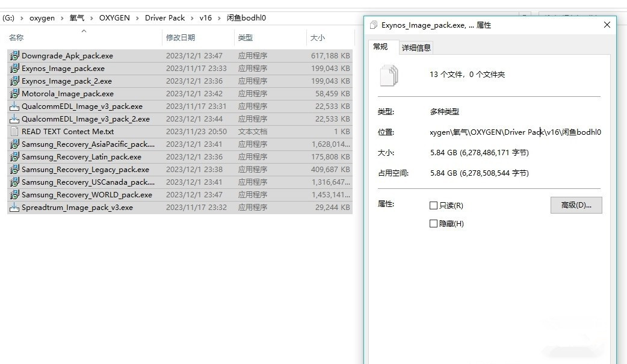Switch to the 常规 general tab
This screenshot has width=627, height=364.
pyautogui.click(x=380, y=47)
